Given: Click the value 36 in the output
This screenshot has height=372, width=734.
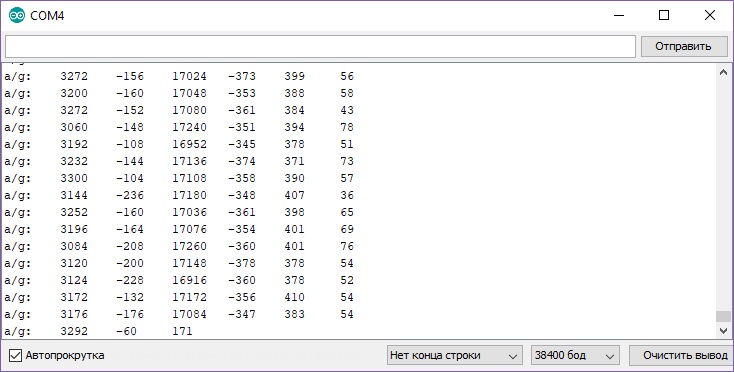Looking at the screenshot, I should [347, 195].
